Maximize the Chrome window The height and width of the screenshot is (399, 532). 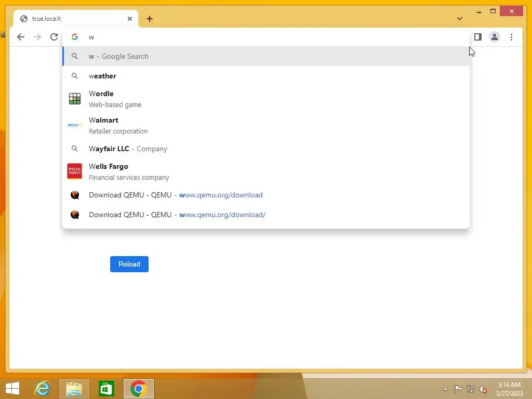[x=493, y=11]
